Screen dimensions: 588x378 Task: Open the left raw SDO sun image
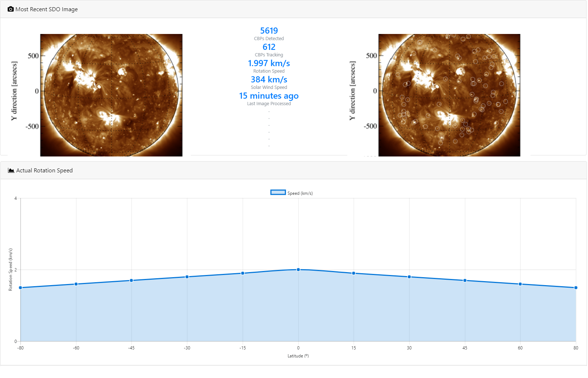tap(111, 95)
